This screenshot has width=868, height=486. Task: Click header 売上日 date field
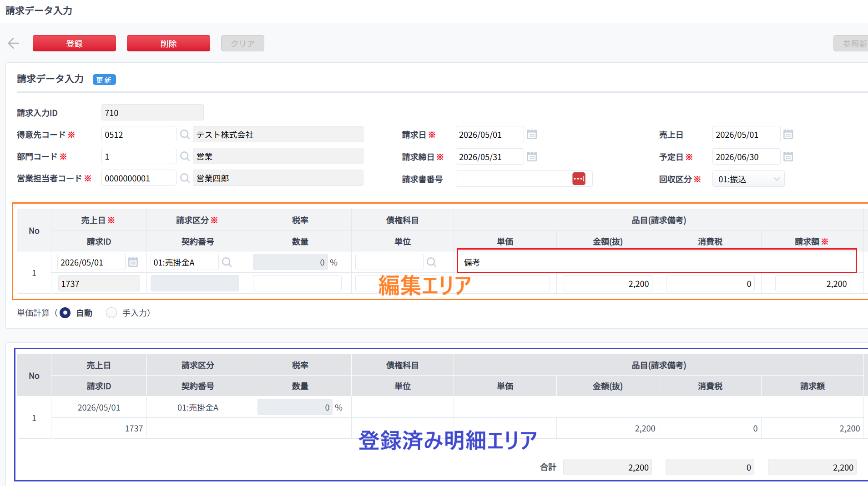(x=746, y=135)
